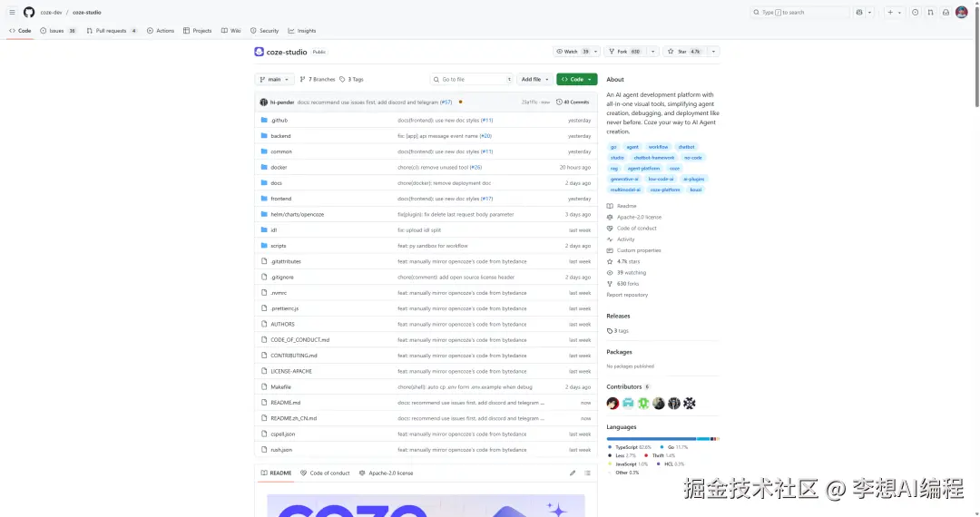Click the chatbot-framework topic tag
This screenshot has height=517, width=980.
(x=653, y=157)
